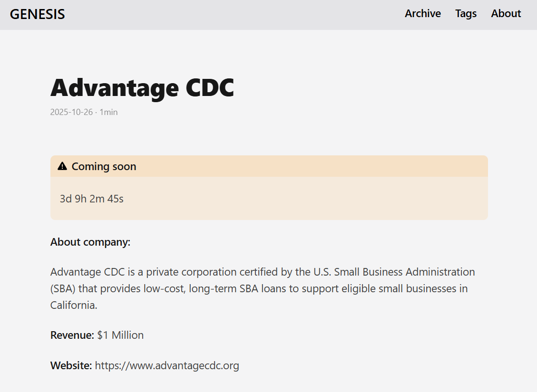Click the countdown timer text
Screen dimensions: 537x392
[91, 199]
